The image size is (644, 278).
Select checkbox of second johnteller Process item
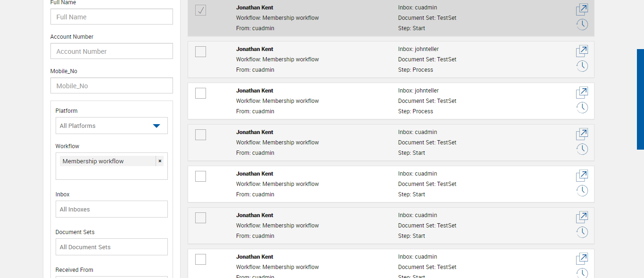click(200, 93)
